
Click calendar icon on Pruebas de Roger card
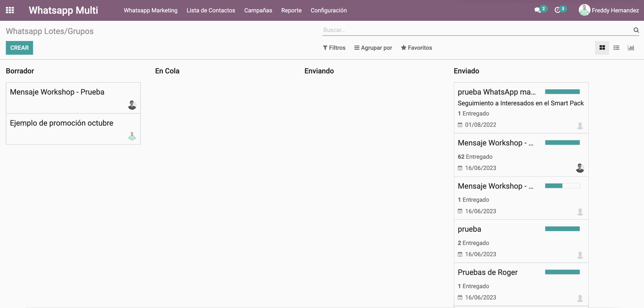coord(460,297)
